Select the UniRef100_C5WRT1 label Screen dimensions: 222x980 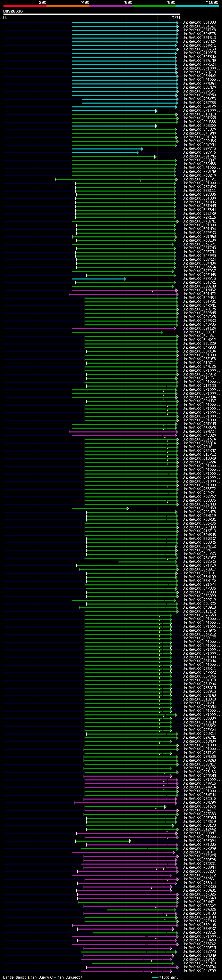(x=199, y=45)
